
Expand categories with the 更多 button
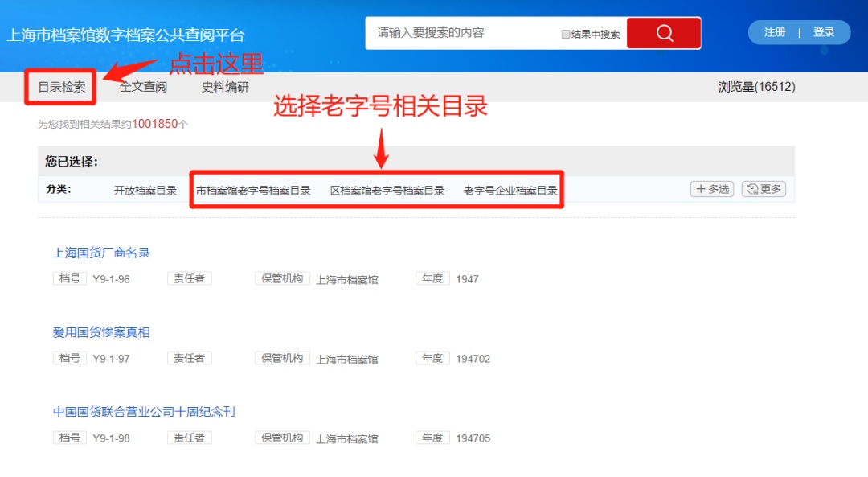764,189
